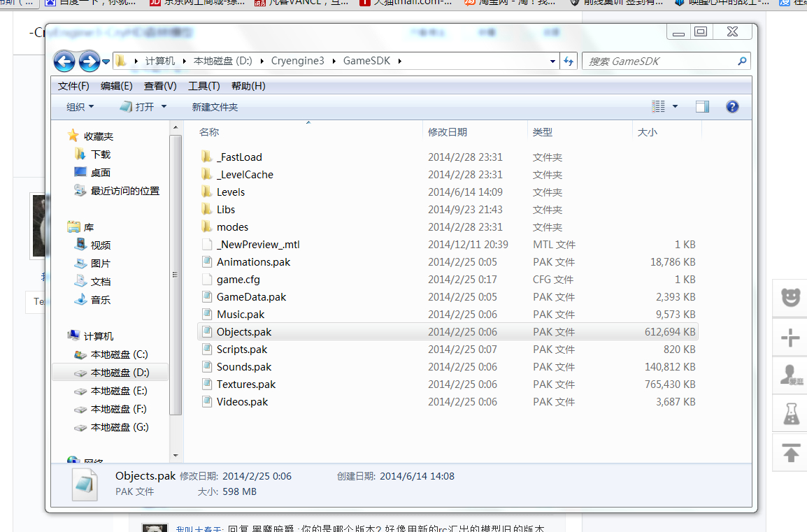This screenshot has height=532, width=807.
Task: Click Cryengine3 in the address breadcrumb
Action: pos(297,61)
